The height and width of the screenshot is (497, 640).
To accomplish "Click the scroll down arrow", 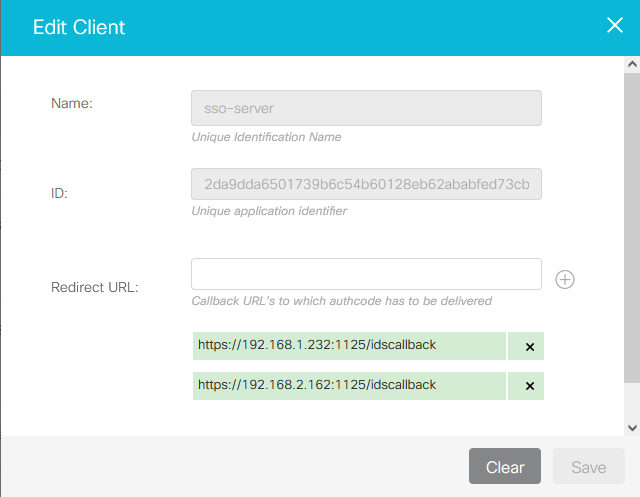I will pos(631,427).
